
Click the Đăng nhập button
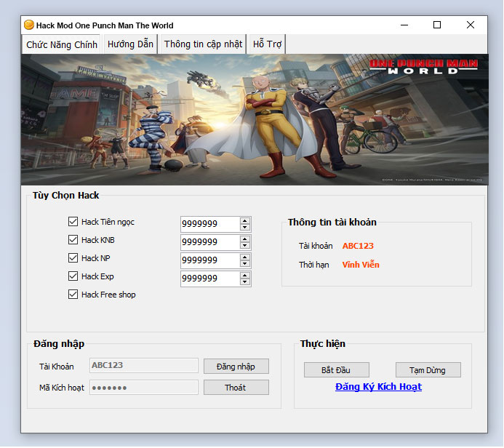[x=236, y=367]
